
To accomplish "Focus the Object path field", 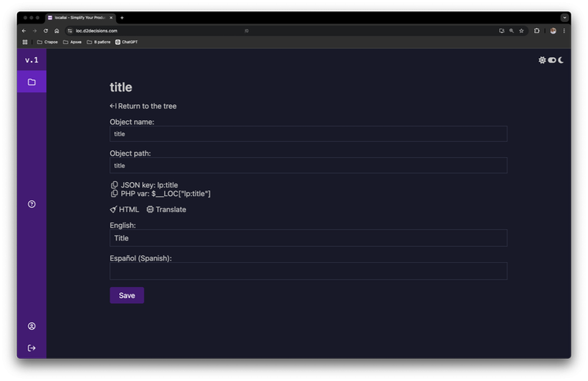I will (x=308, y=165).
